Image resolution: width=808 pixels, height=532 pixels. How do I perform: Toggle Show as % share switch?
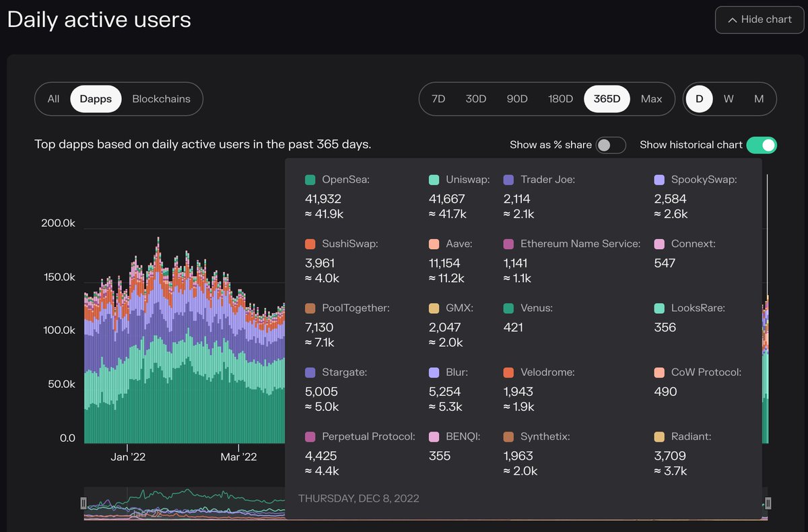[x=611, y=145]
